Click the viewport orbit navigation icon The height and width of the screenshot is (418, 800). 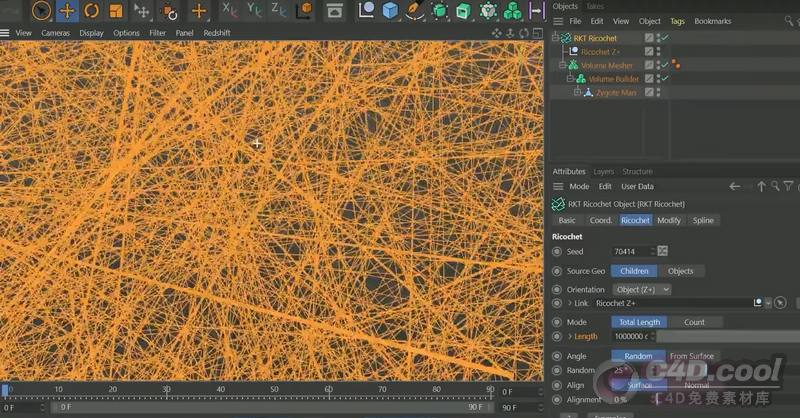coord(524,33)
